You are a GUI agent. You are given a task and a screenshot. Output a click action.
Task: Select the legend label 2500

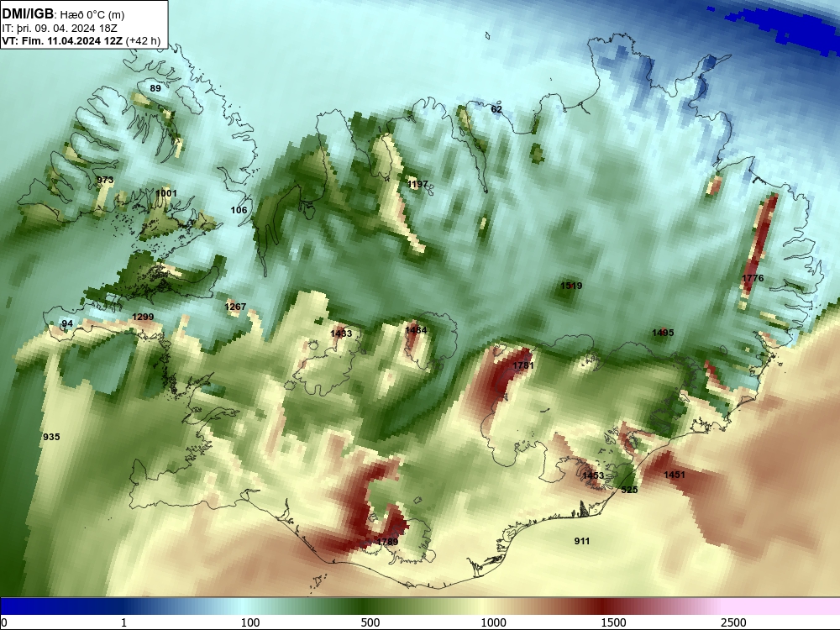[x=733, y=622]
